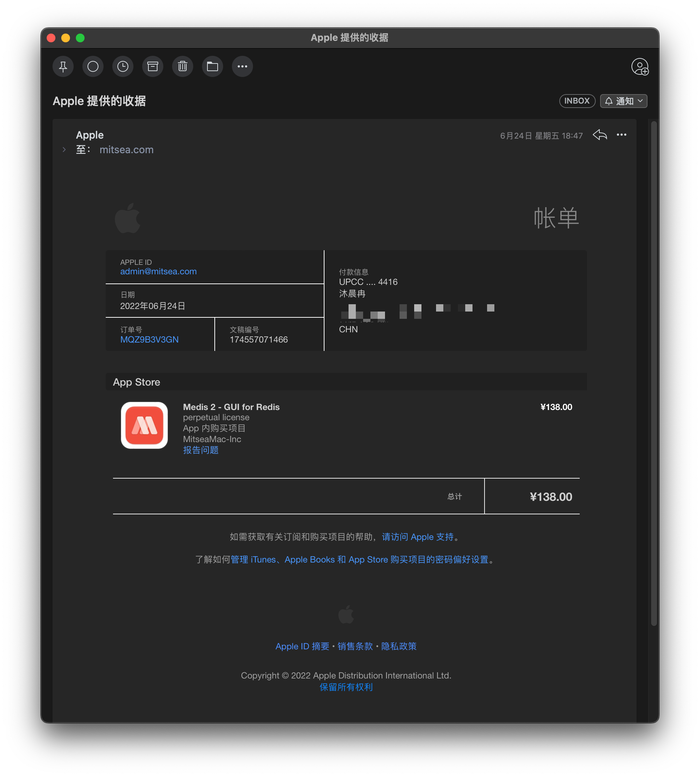Click 隐私政策 link in footer
Viewport: 700px width, 777px height.
pyautogui.click(x=399, y=646)
